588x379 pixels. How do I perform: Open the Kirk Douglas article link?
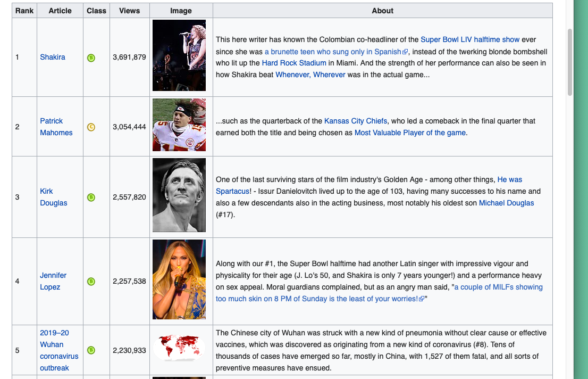(54, 197)
